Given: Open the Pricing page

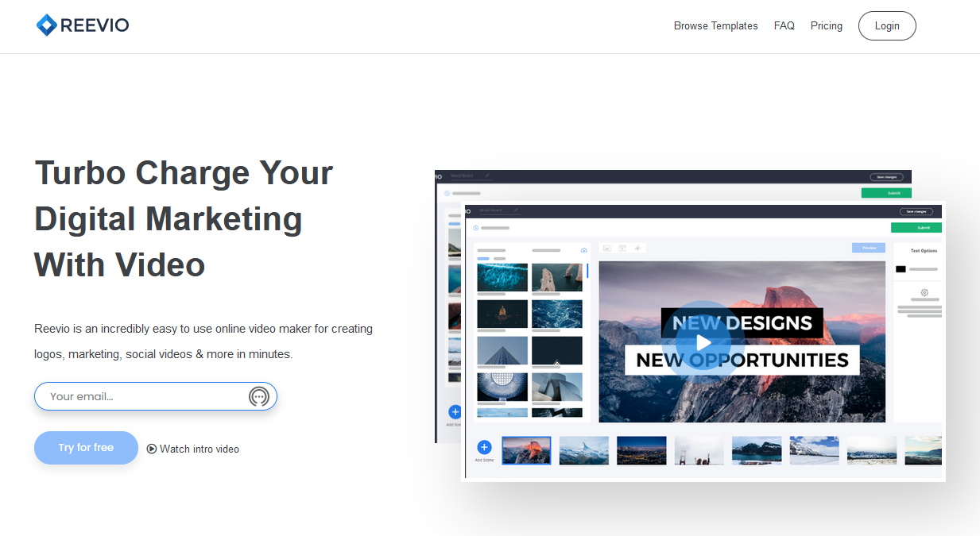Looking at the screenshot, I should tap(826, 26).
